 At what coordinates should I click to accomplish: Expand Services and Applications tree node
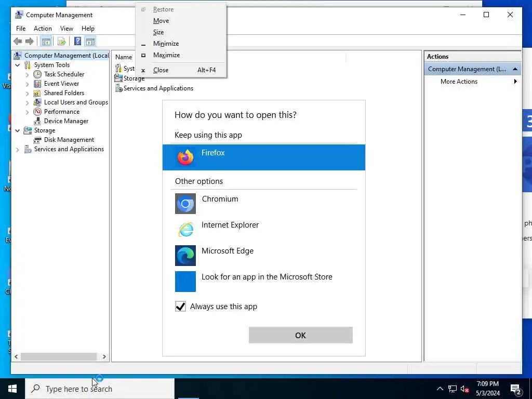tap(18, 149)
